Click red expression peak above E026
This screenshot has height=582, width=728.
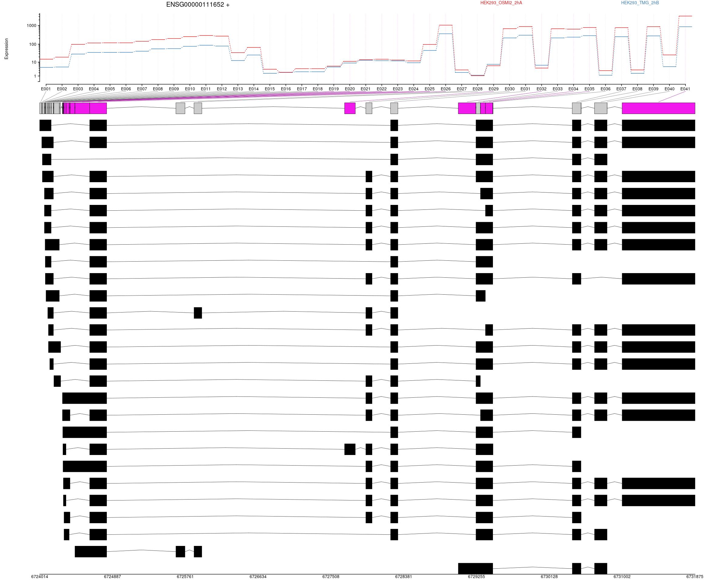446,25
